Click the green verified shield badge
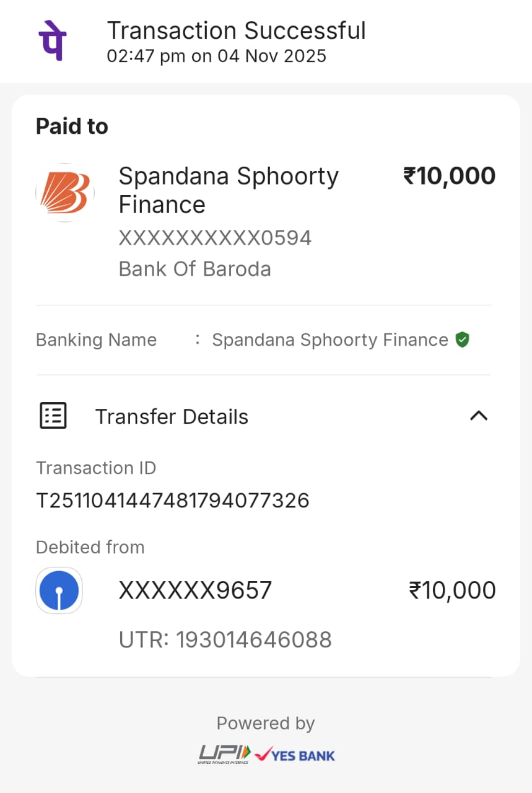The height and width of the screenshot is (793, 532). click(462, 340)
